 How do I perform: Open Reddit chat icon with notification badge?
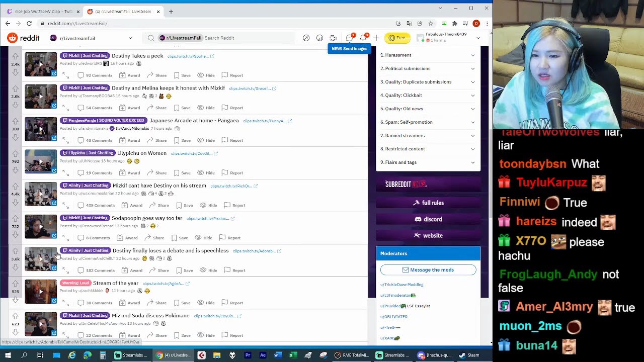(350, 38)
